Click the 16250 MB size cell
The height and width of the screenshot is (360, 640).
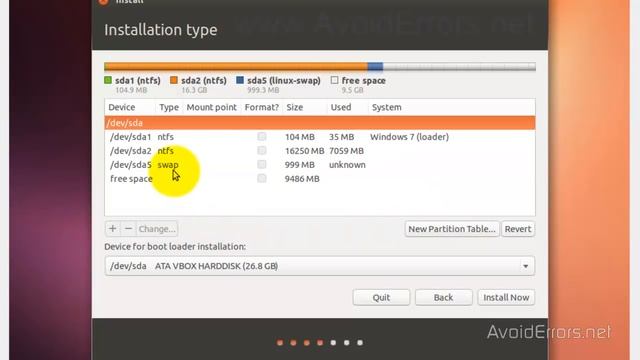pos(304,151)
